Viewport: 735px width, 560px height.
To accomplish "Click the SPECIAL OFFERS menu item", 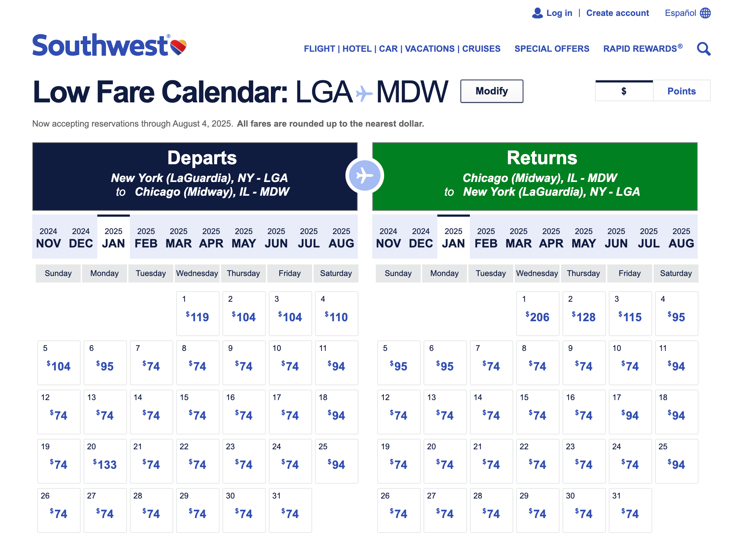I will point(552,48).
